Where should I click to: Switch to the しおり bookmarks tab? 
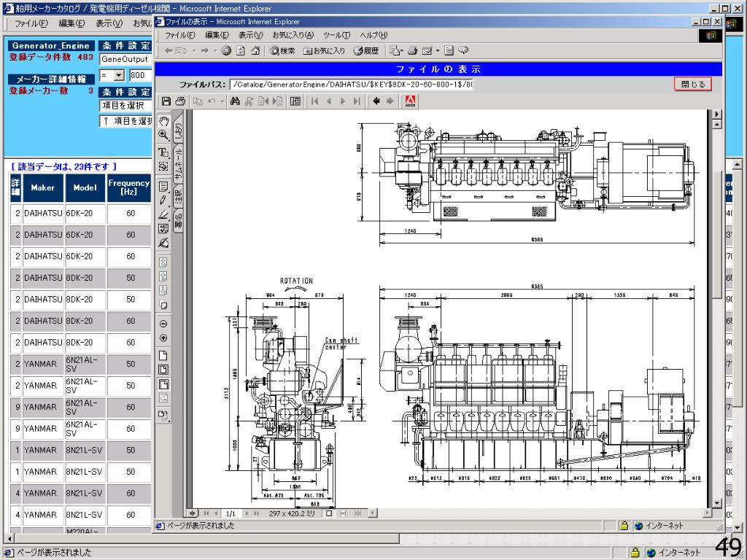[178, 127]
